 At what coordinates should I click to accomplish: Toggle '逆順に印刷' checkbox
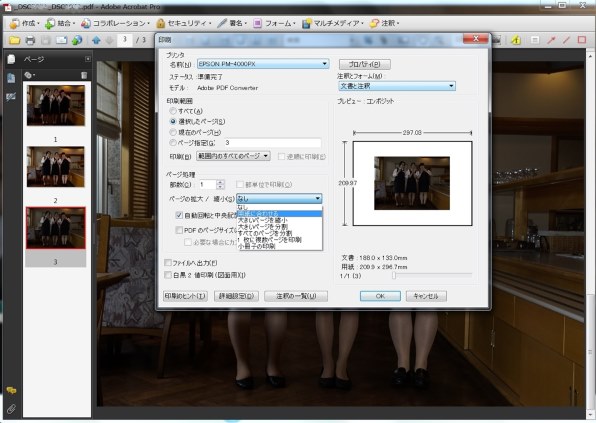[x=281, y=157]
